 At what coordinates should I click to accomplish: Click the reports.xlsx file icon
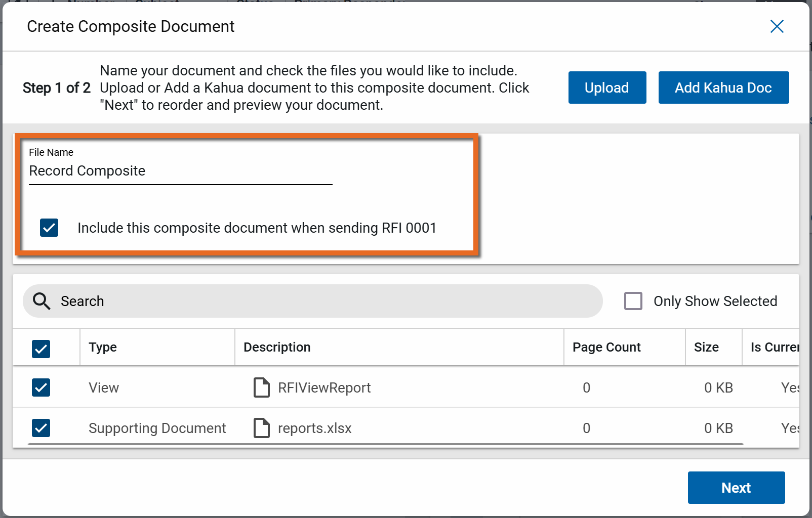coord(261,428)
